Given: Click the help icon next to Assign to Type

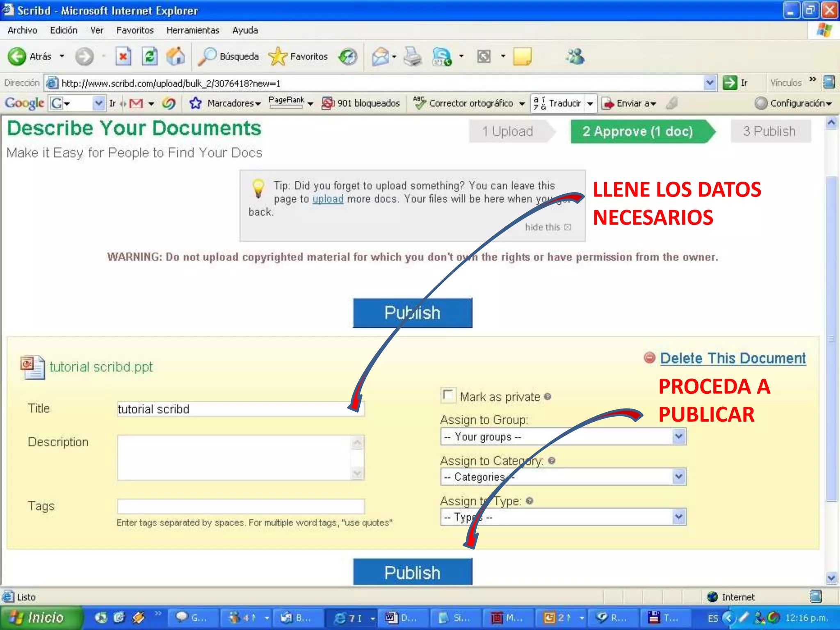Looking at the screenshot, I should (x=530, y=501).
